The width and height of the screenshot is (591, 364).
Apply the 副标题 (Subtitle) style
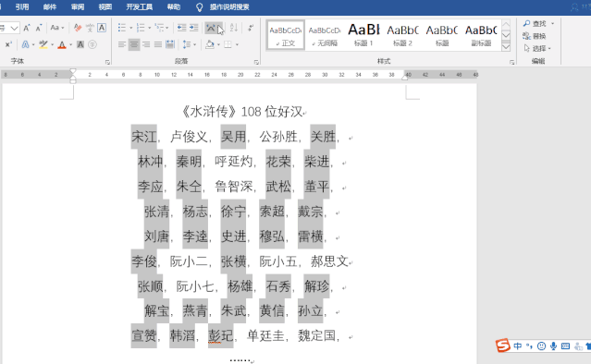(x=481, y=34)
